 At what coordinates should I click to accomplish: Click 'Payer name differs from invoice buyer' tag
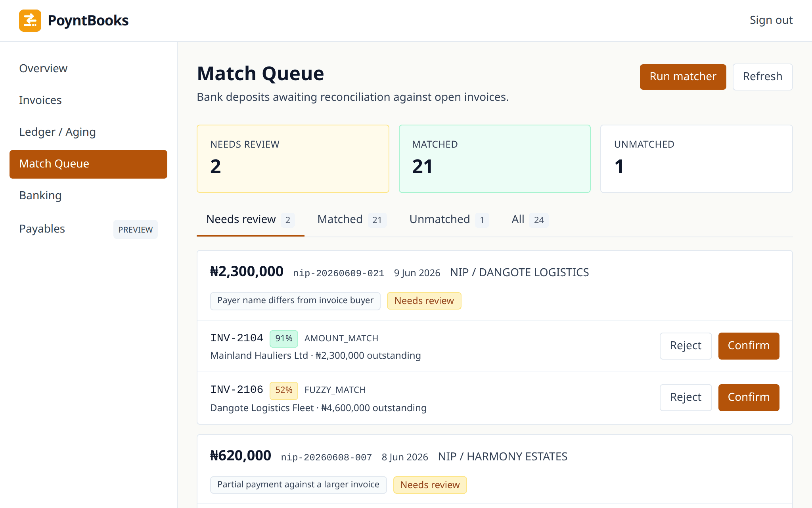point(295,301)
